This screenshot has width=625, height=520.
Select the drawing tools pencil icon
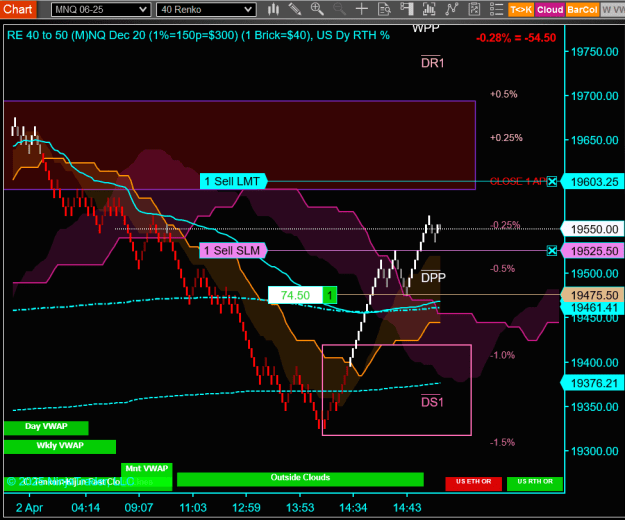click(295, 9)
